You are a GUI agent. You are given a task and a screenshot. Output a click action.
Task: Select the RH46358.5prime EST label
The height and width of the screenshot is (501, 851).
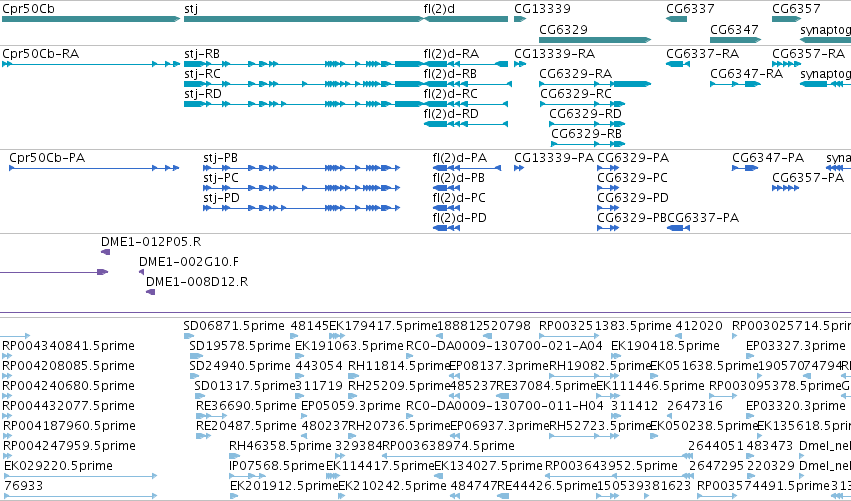pos(280,446)
